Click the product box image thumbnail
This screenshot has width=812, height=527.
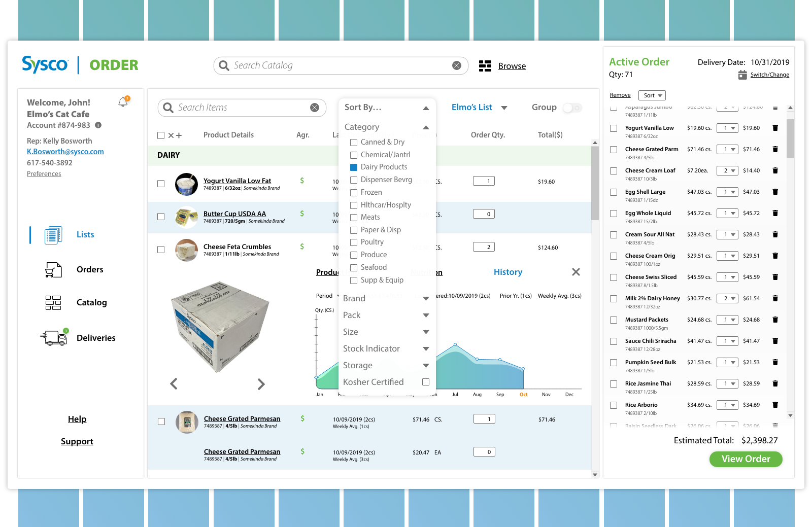(220, 327)
